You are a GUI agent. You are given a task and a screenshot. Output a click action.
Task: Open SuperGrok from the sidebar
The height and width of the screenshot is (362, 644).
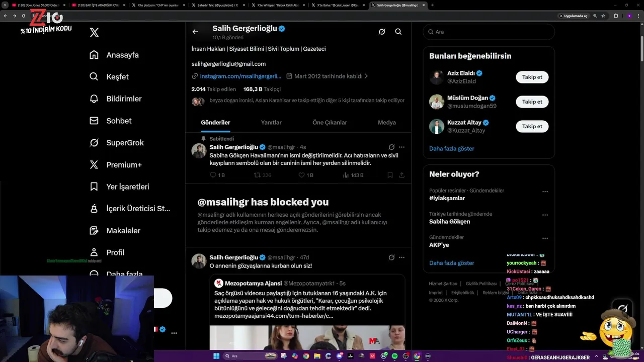pos(116,143)
